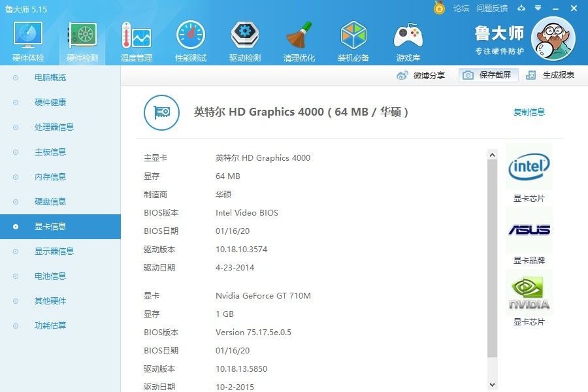Screen dimensions: 588x392
Task: Click 微博分享 share button
Action: click(x=420, y=75)
